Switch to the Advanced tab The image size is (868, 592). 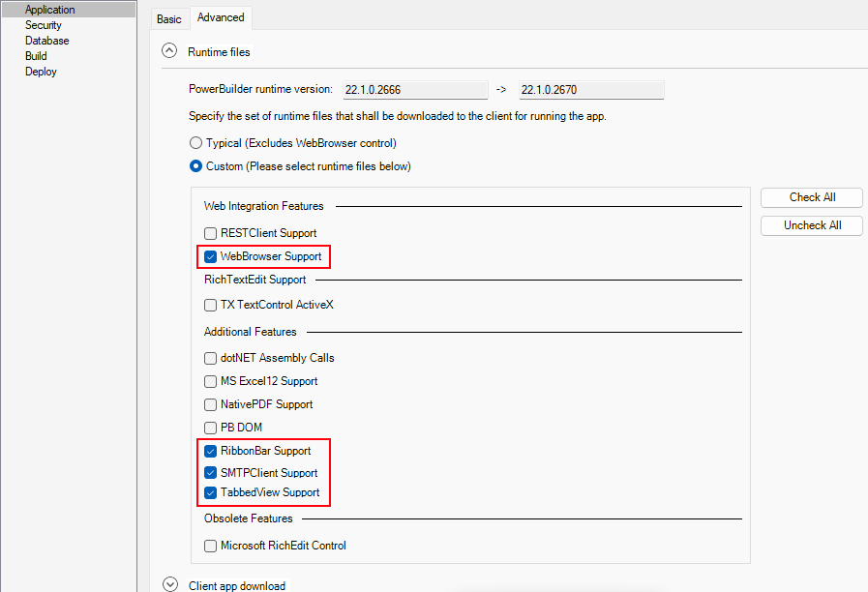pos(221,17)
